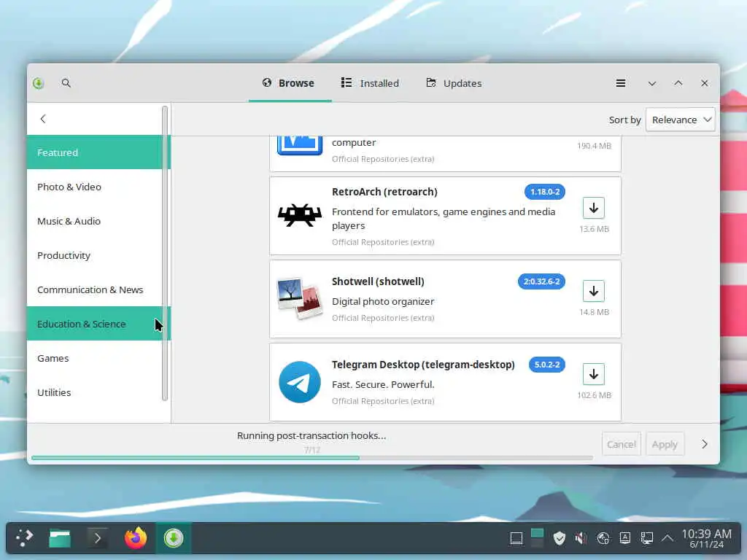Click Telegram version badge 5.0.2-2

point(547,365)
